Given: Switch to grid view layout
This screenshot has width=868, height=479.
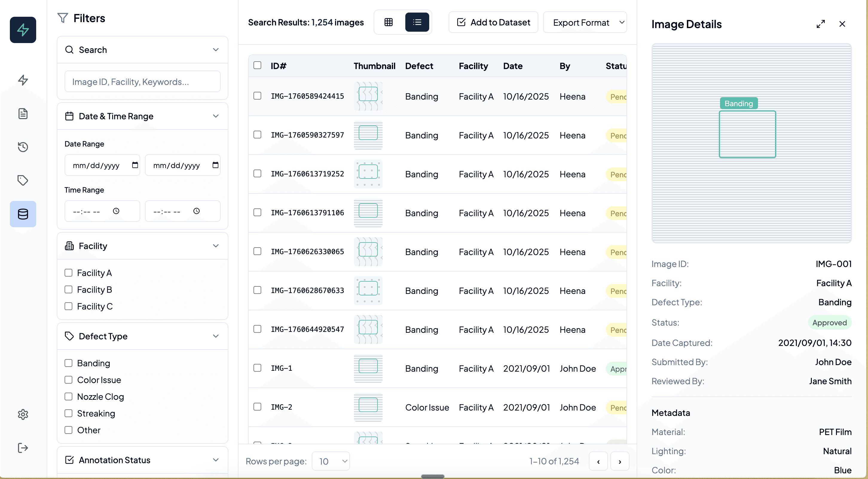Looking at the screenshot, I should pyautogui.click(x=389, y=22).
